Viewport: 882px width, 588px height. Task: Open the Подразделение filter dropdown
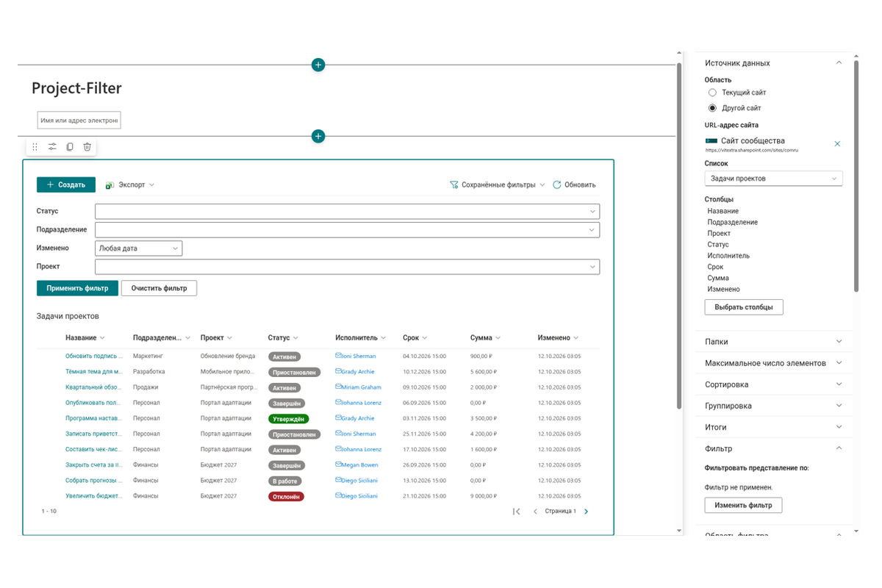348,230
